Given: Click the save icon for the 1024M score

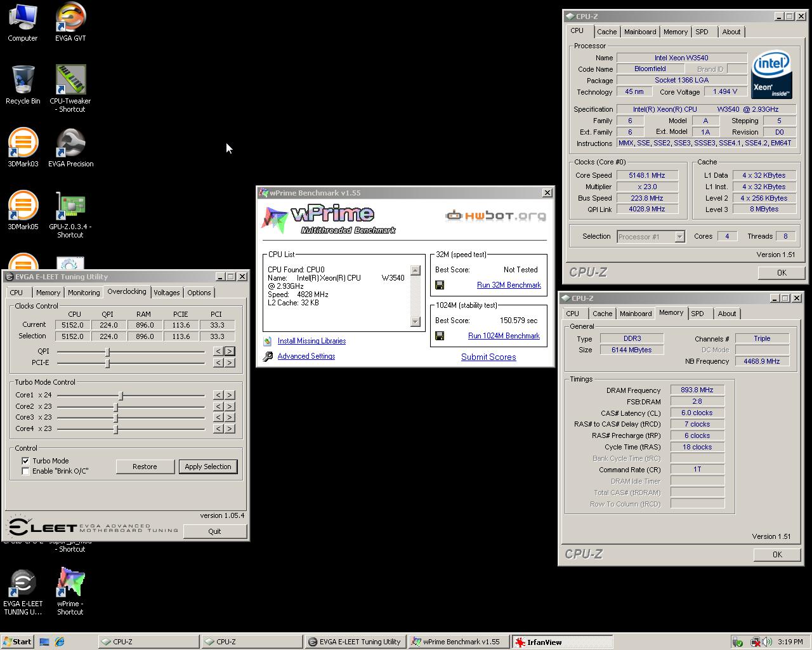Looking at the screenshot, I should pos(439,336).
